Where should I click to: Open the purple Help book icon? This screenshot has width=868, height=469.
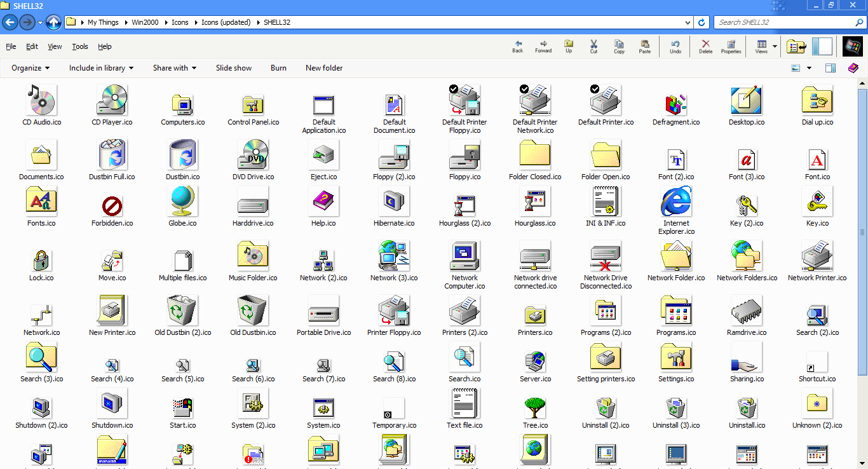(x=853, y=68)
